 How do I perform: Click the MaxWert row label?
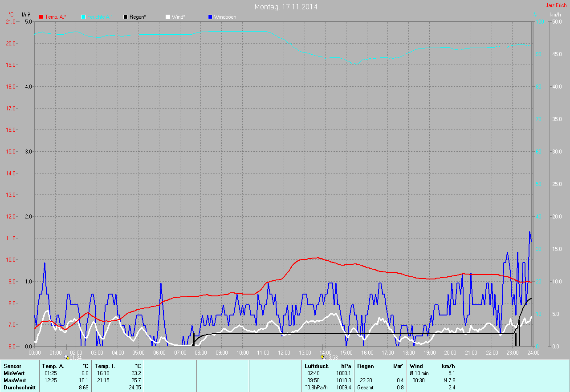15,380
